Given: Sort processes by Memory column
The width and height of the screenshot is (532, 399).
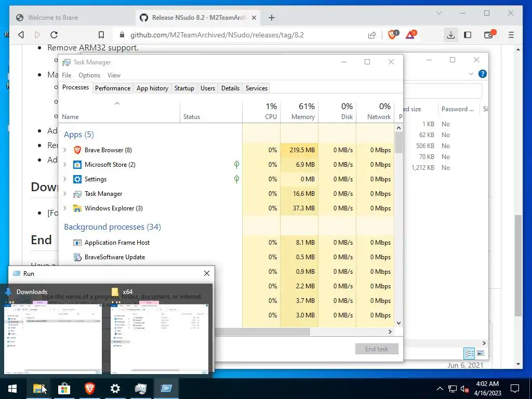Looking at the screenshot, I should 299,111.
